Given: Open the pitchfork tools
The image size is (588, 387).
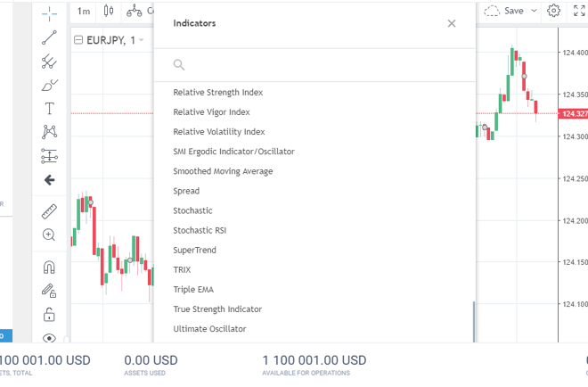Looking at the screenshot, I should (x=49, y=62).
